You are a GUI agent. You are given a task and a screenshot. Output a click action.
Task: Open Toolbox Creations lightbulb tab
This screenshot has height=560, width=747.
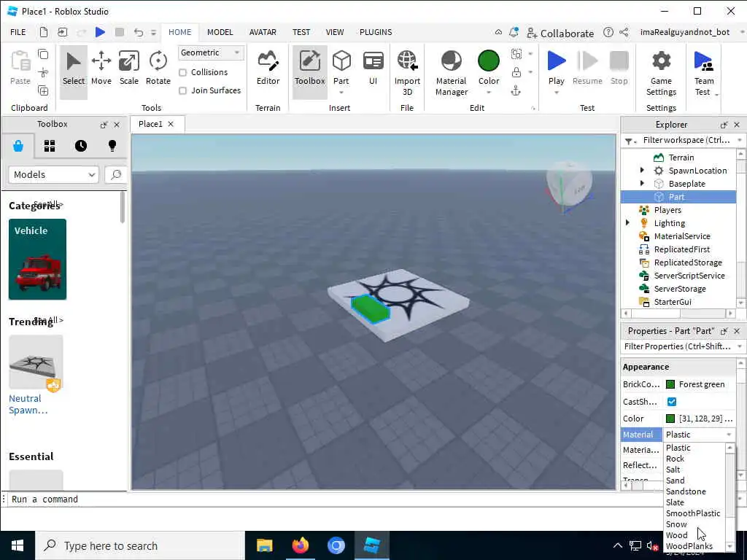(112, 146)
